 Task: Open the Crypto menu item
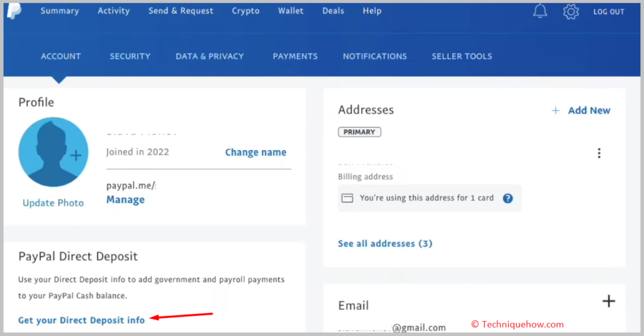point(246,11)
